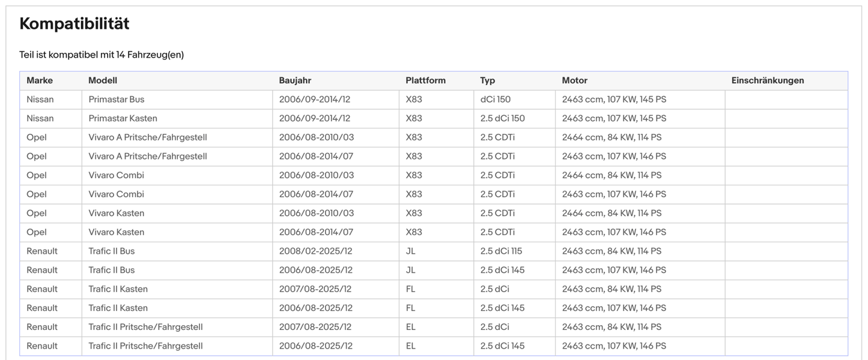This screenshot has width=868, height=360.
Task: Click the Kompatibilität section heading
Action: [74, 24]
